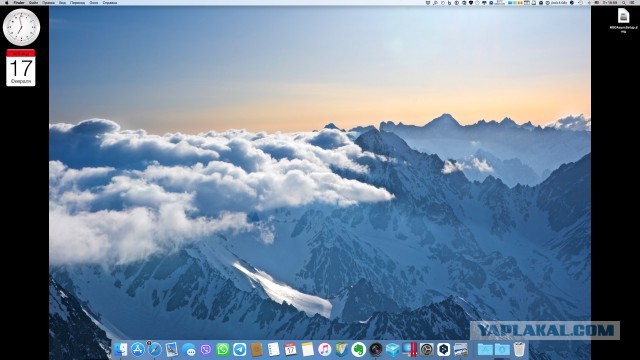The height and width of the screenshot is (360, 640).
Task: Open the stamp-and-photo icon after Safari
Action: [x=172, y=349]
